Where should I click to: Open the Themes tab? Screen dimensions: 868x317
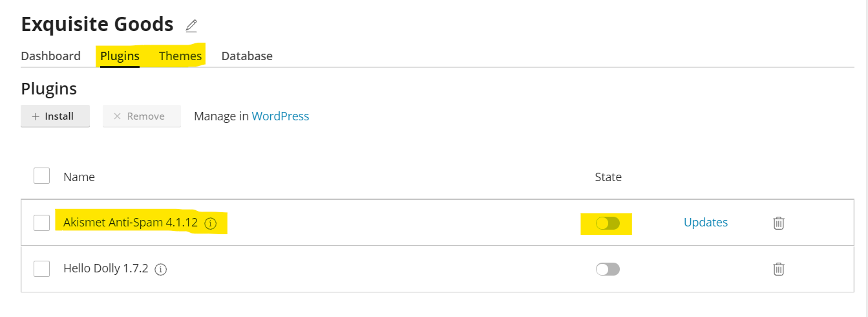[180, 56]
